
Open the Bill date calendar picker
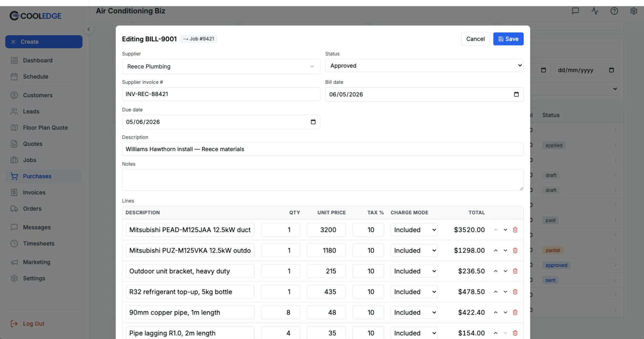click(x=516, y=94)
